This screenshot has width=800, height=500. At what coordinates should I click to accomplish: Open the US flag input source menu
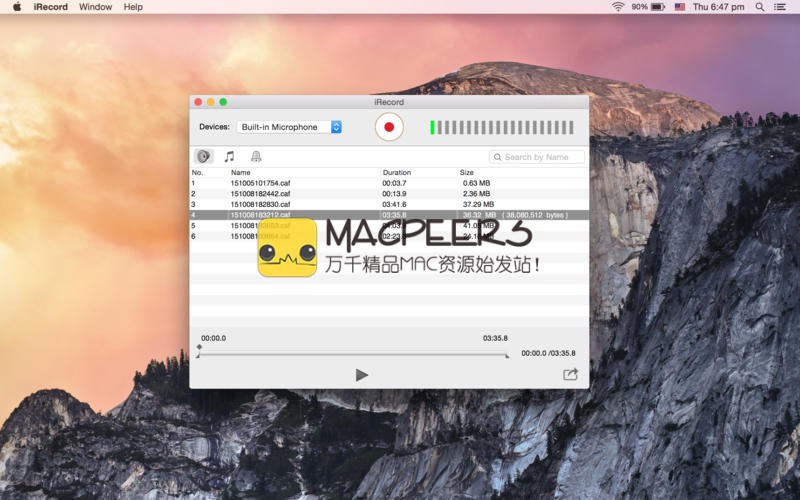tap(680, 7)
